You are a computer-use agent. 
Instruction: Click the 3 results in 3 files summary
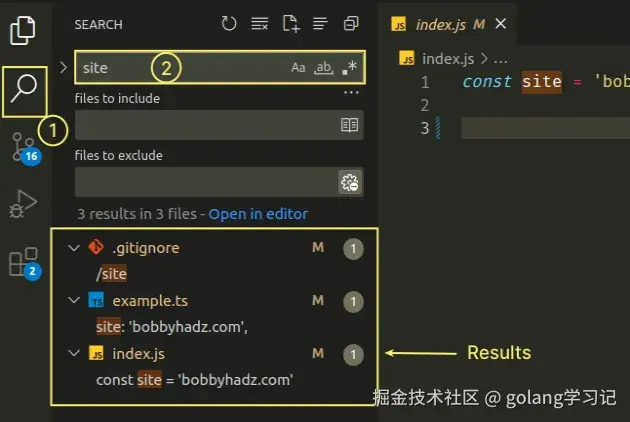[137, 214]
